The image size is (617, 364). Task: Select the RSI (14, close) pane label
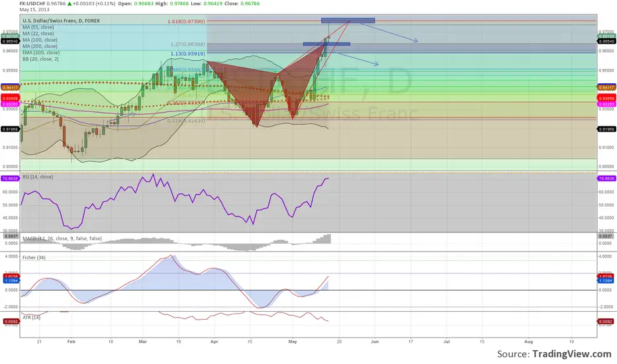[38, 177]
